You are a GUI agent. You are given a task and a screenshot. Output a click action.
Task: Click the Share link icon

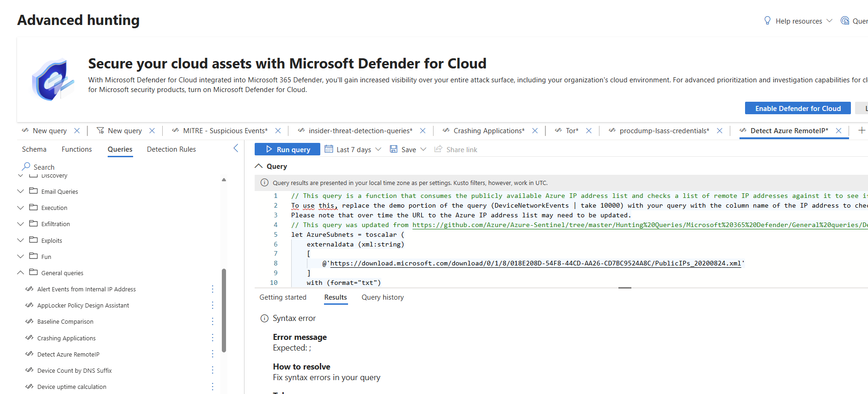click(x=438, y=149)
